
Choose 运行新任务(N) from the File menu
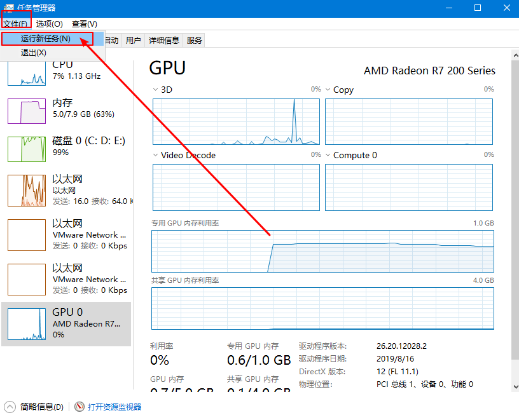coord(46,39)
